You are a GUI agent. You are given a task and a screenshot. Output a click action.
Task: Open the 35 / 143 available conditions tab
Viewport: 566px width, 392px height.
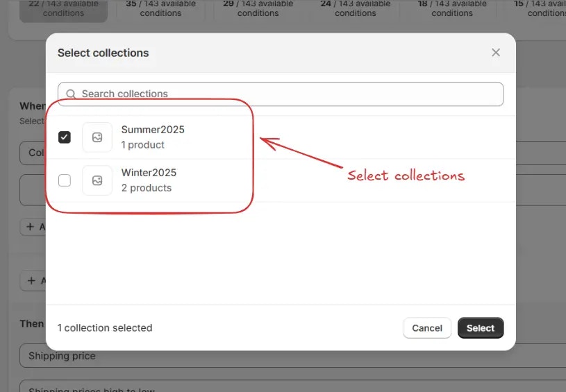[160, 8]
